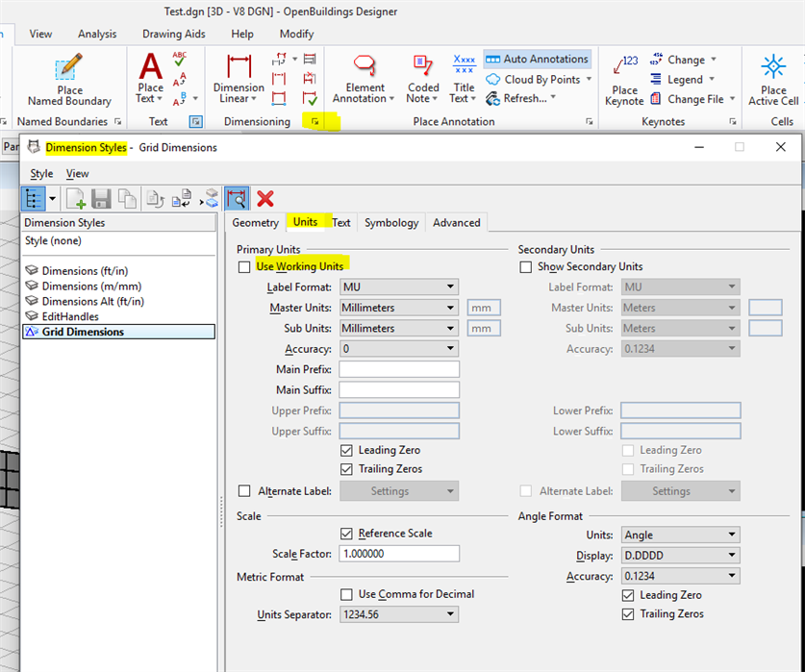Viewport: 805px width, 672px height.
Task: Select the Coded Note icon
Action: pos(422,66)
